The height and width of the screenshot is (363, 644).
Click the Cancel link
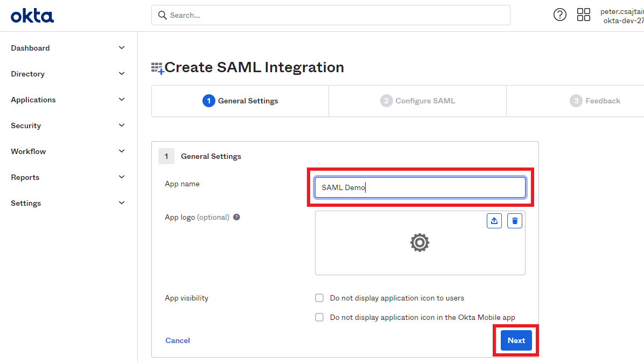(x=178, y=340)
